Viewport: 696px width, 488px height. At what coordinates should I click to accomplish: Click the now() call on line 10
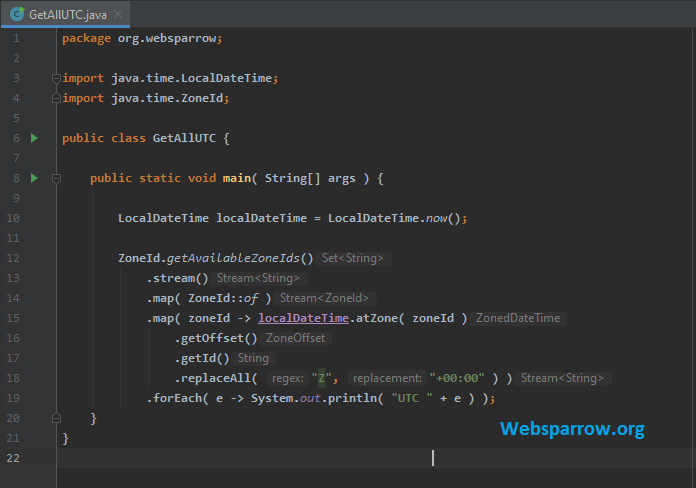pos(443,218)
